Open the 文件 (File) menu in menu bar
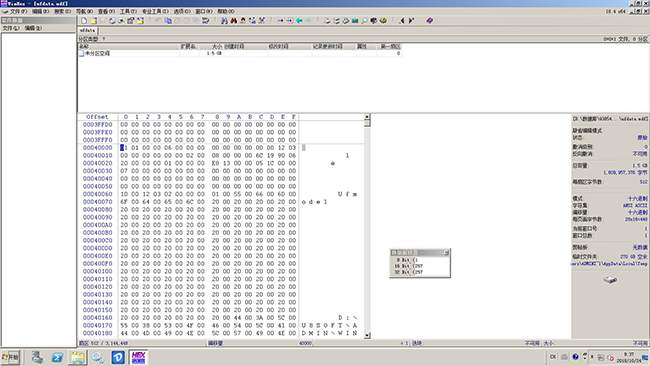The width and height of the screenshot is (650, 366). [18, 12]
